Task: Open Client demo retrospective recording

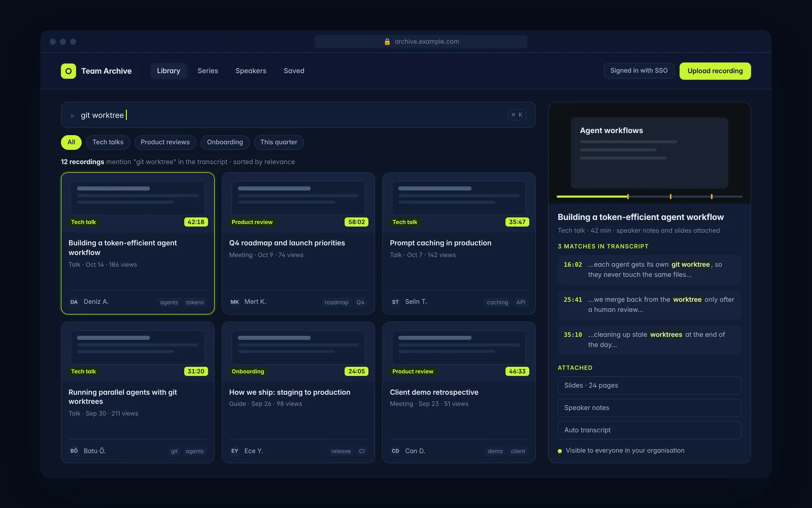Action: point(459,392)
